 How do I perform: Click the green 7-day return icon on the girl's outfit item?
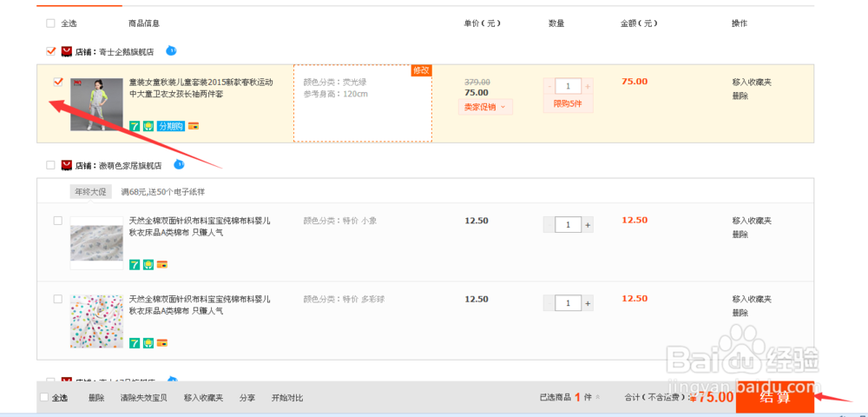point(135,126)
